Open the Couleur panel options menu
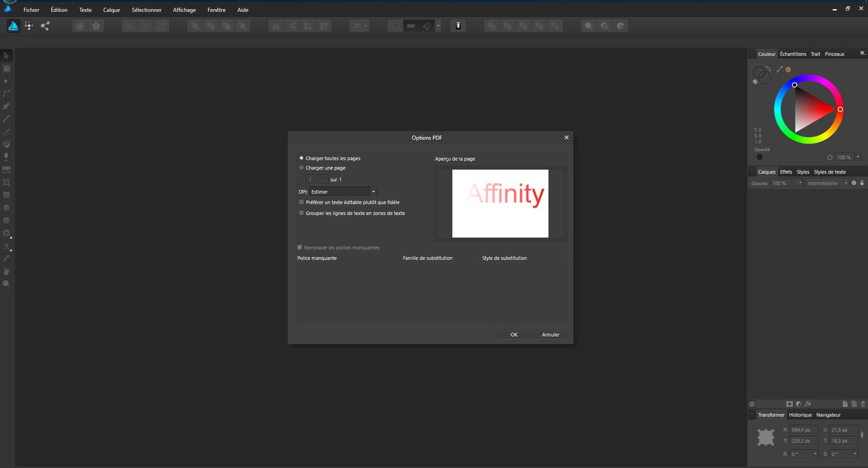The height and width of the screenshot is (468, 868). (x=863, y=53)
